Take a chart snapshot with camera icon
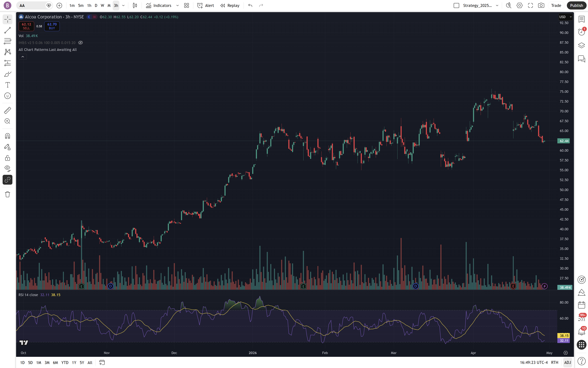The width and height of the screenshot is (588, 368). point(541,5)
